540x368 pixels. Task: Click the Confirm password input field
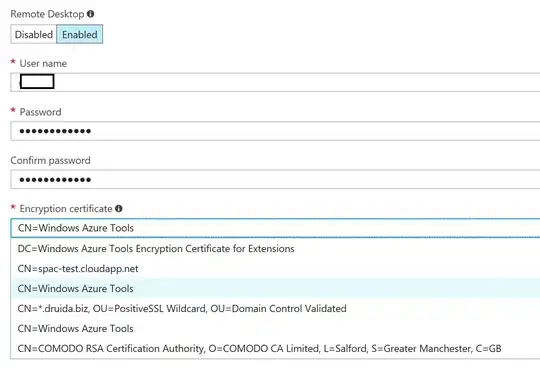point(275,179)
